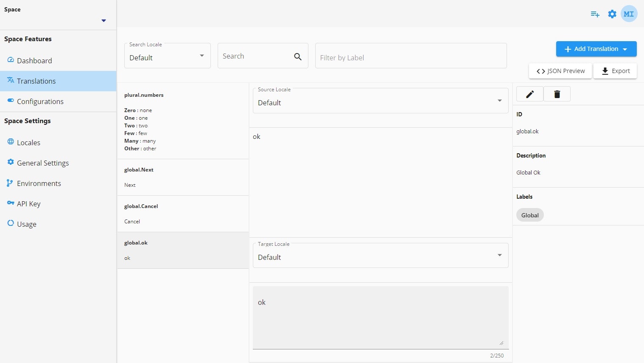Click the textarea resize handle corner
Viewport: 644px width, 363px height.
tap(501, 343)
